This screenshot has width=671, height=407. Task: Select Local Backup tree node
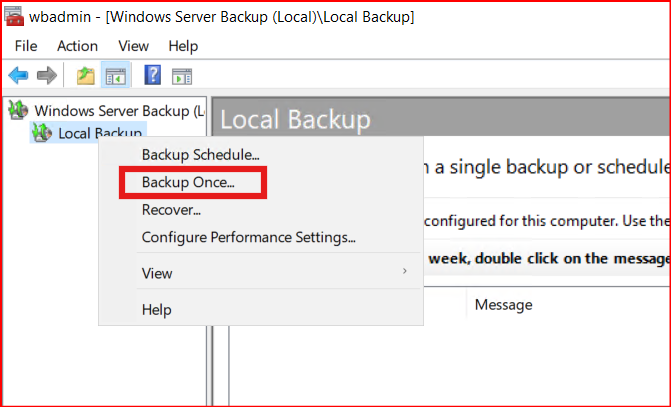[x=100, y=133]
